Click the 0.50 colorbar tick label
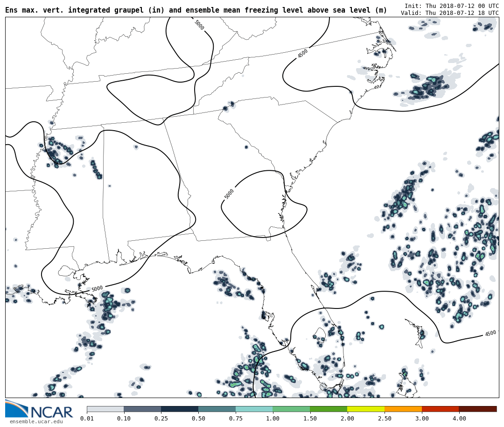The height and width of the screenshot is (427, 504). [199, 418]
